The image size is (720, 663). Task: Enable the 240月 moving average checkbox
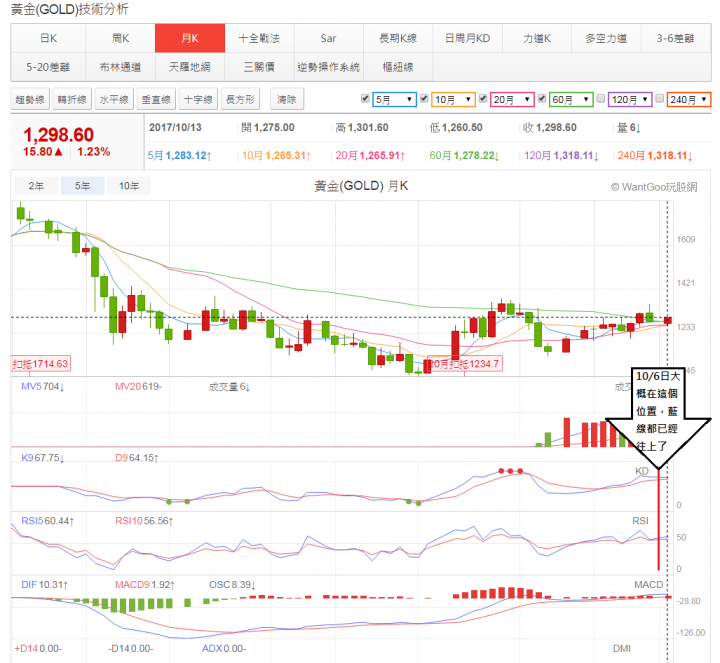point(659,98)
